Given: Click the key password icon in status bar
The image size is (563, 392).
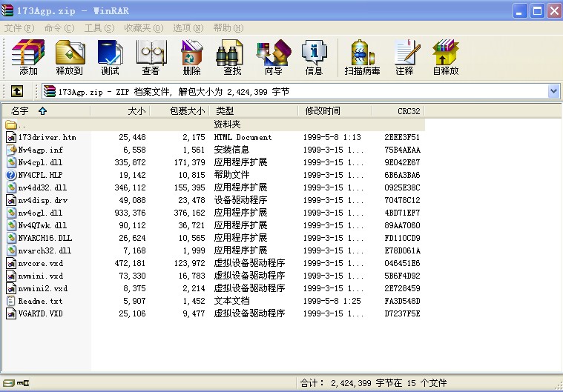Looking at the screenshot, I should pos(23,383).
